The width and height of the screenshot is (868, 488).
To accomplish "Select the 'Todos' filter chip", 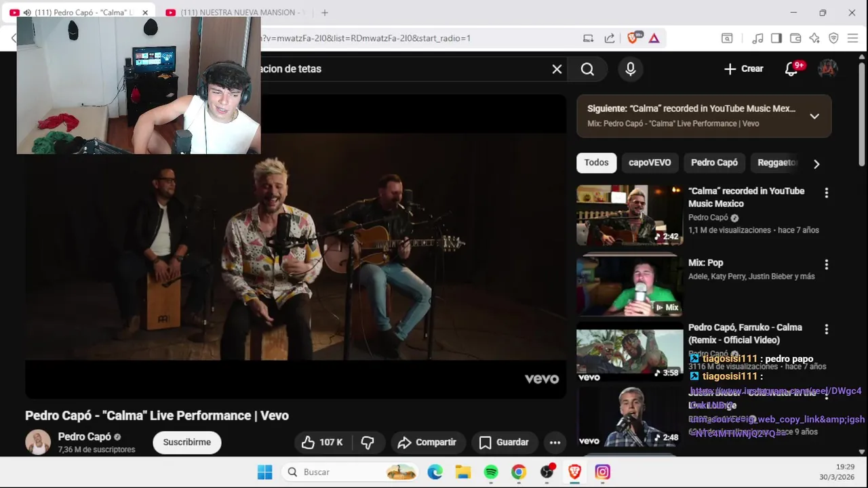I will coord(597,163).
